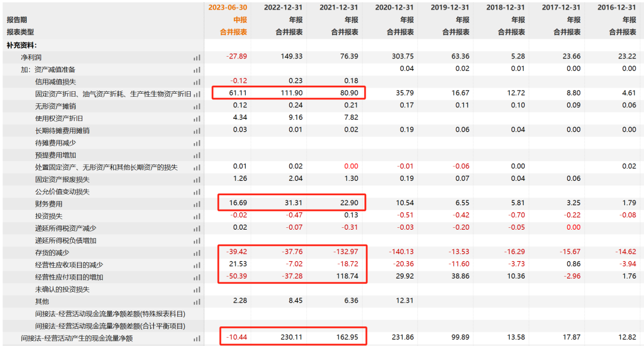The height and width of the screenshot is (346, 644).
Task: Show chart for 经营性应收项目的减少
Action: 197,265
